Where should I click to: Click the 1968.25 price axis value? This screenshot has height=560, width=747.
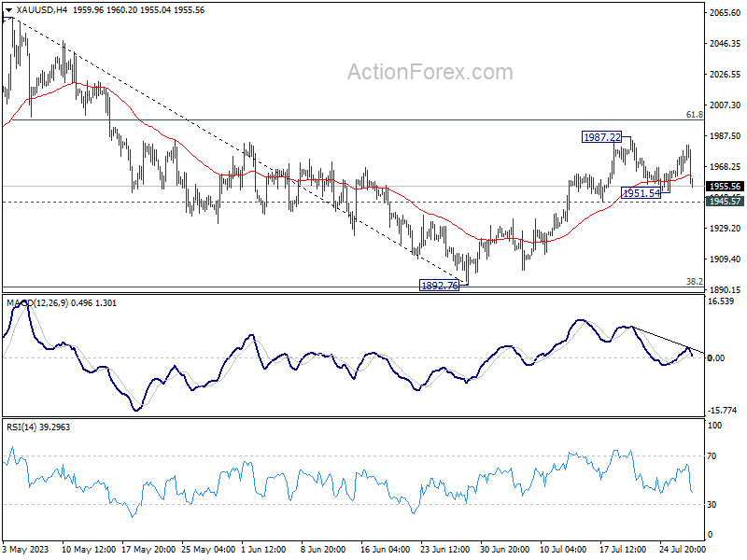tap(725, 167)
